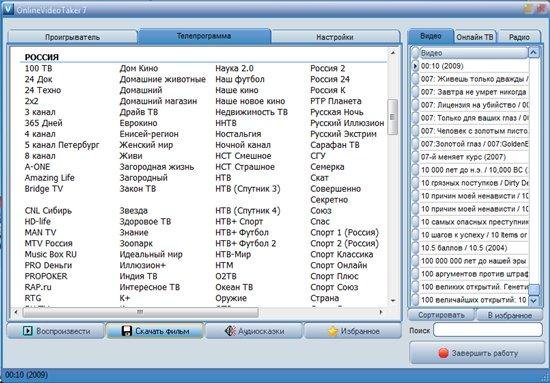Click the row marker arrow beside 00:10 (2009)
Screen dimensions: 550x383
click(415, 66)
